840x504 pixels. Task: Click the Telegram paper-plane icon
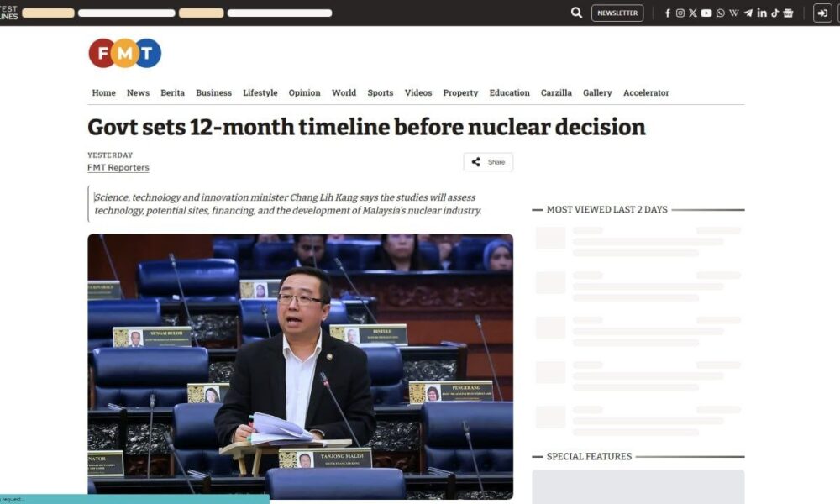pos(748,13)
